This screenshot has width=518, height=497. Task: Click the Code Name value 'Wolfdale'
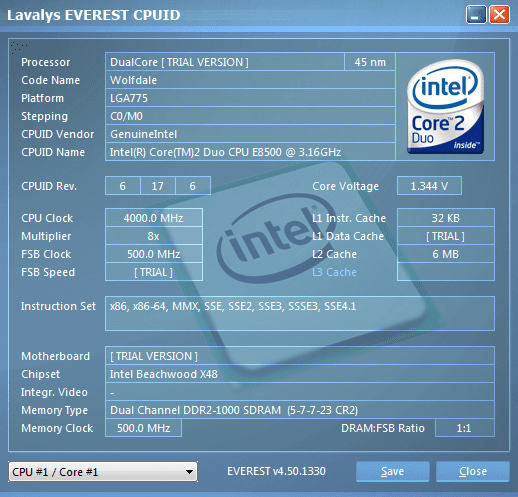pyautogui.click(x=250, y=80)
